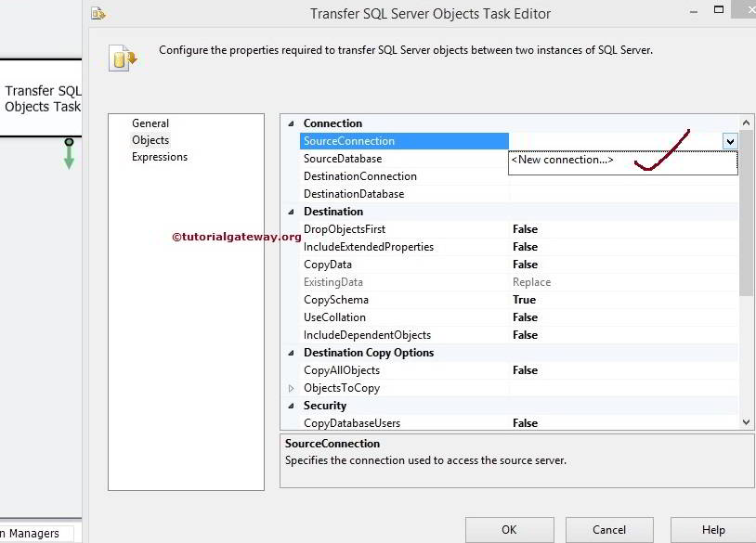The height and width of the screenshot is (543, 756).
Task: Minimize the Task Editor window
Action: 694,11
